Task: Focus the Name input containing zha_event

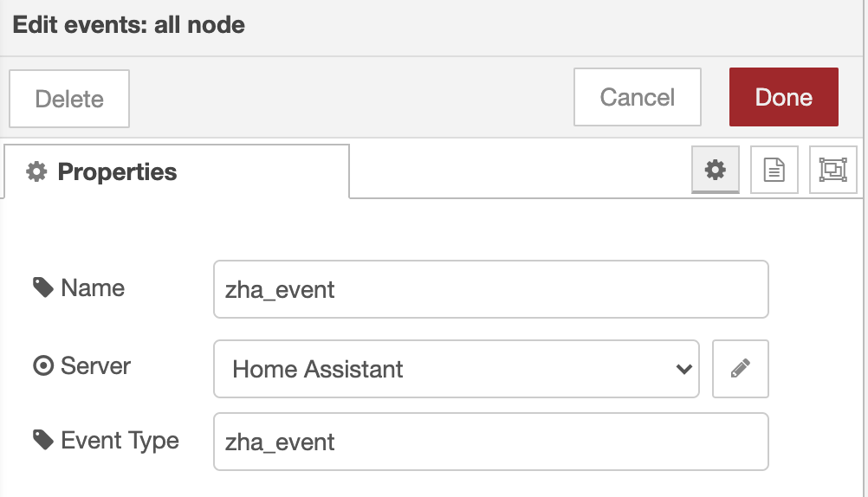Action: pos(491,289)
